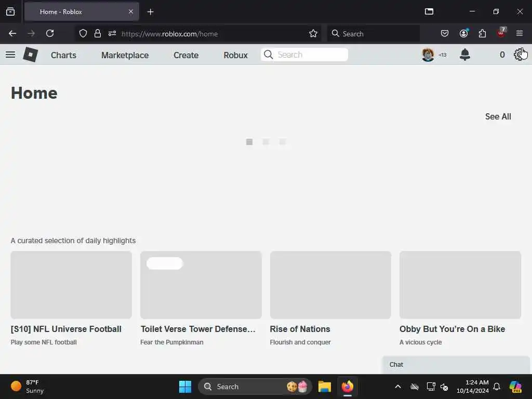Click the "Flourish and conquer" description
The height and width of the screenshot is (399, 532).
[x=300, y=342]
